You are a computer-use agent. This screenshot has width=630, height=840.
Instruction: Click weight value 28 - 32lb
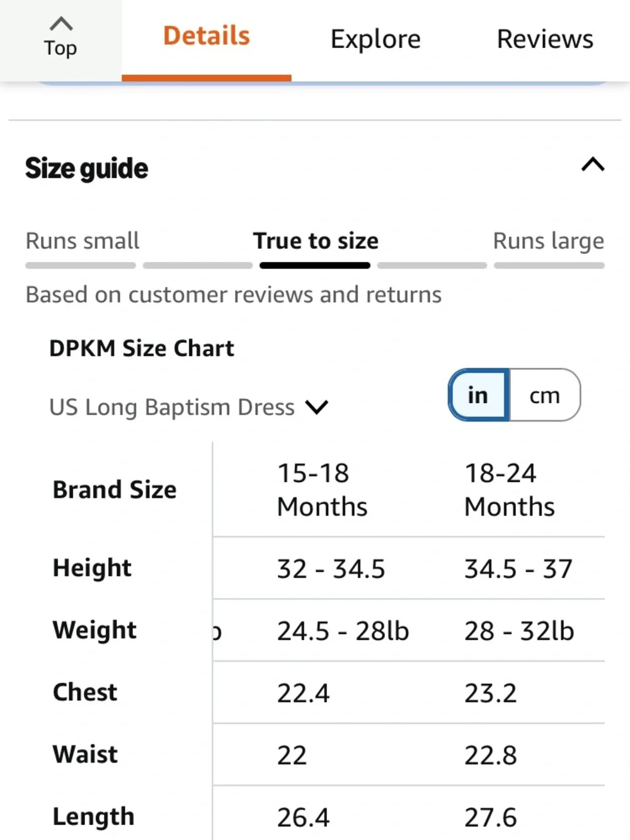point(519,631)
